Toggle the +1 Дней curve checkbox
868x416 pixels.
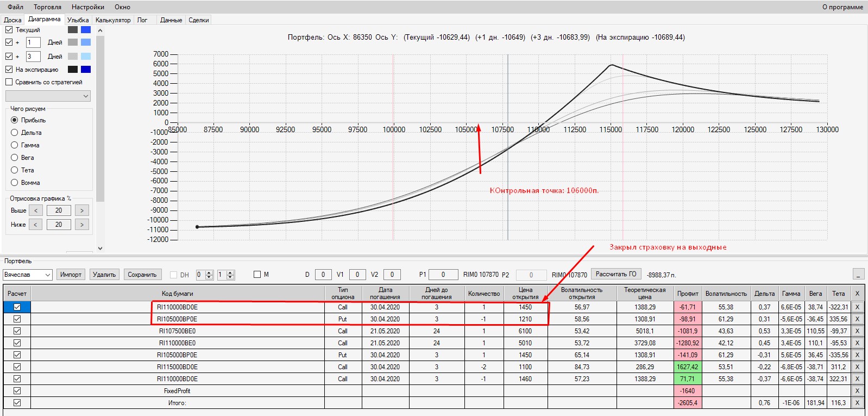tap(9, 42)
